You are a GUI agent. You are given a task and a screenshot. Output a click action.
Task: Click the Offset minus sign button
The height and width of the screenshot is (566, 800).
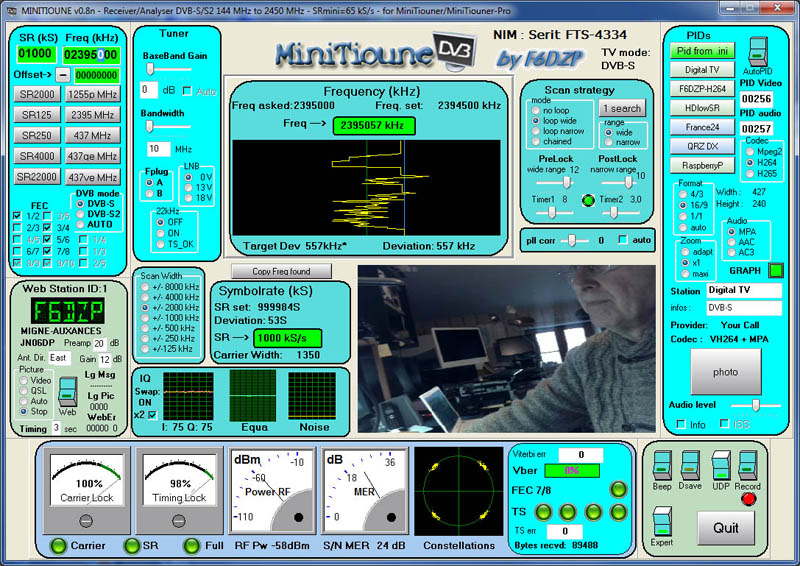62,75
